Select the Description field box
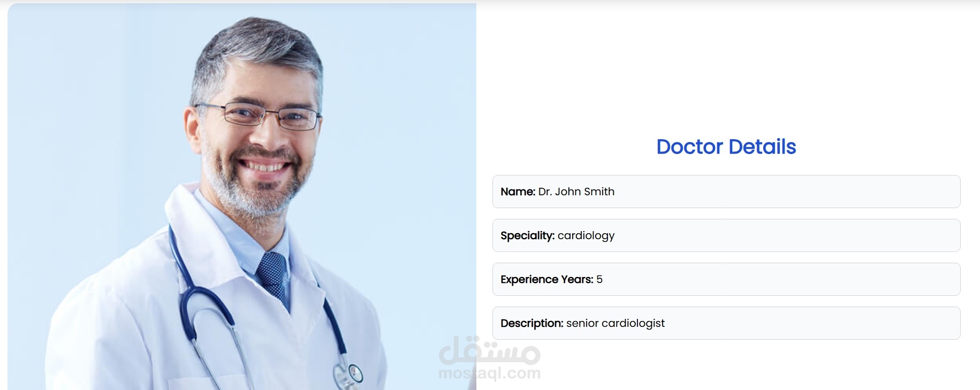980x390 pixels. (x=726, y=323)
